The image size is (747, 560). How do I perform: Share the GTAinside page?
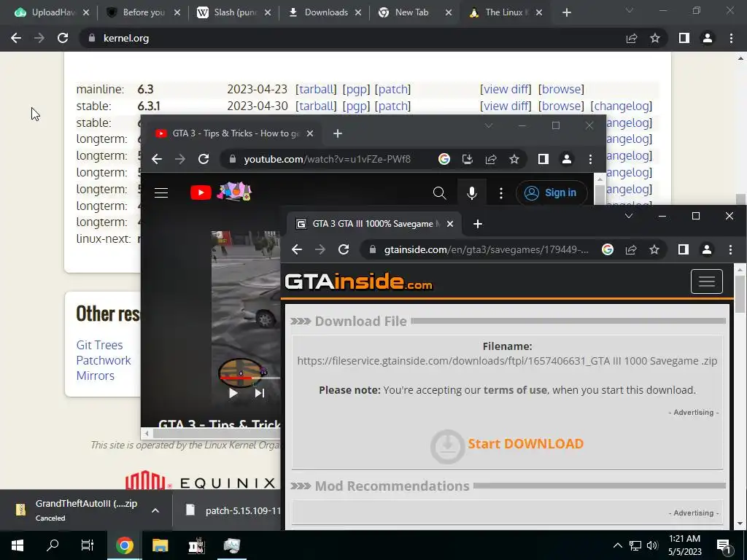click(x=631, y=249)
